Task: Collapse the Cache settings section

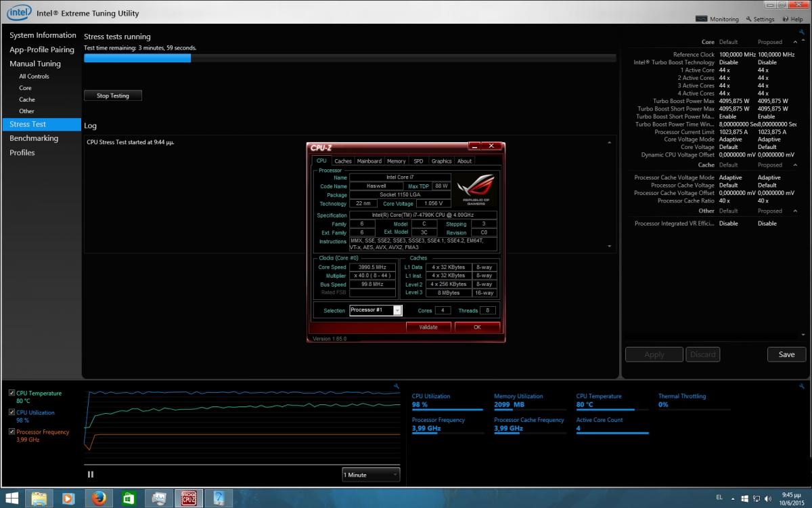Action: [795, 165]
